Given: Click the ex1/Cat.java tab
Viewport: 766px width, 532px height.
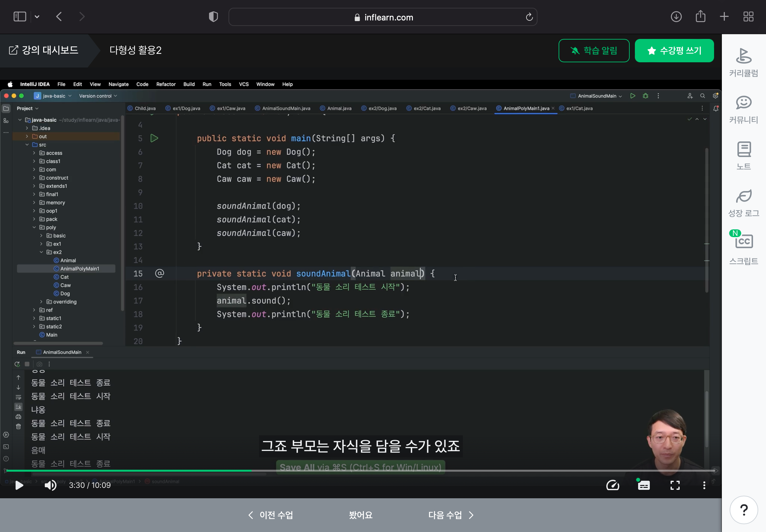Looking at the screenshot, I should (x=579, y=108).
